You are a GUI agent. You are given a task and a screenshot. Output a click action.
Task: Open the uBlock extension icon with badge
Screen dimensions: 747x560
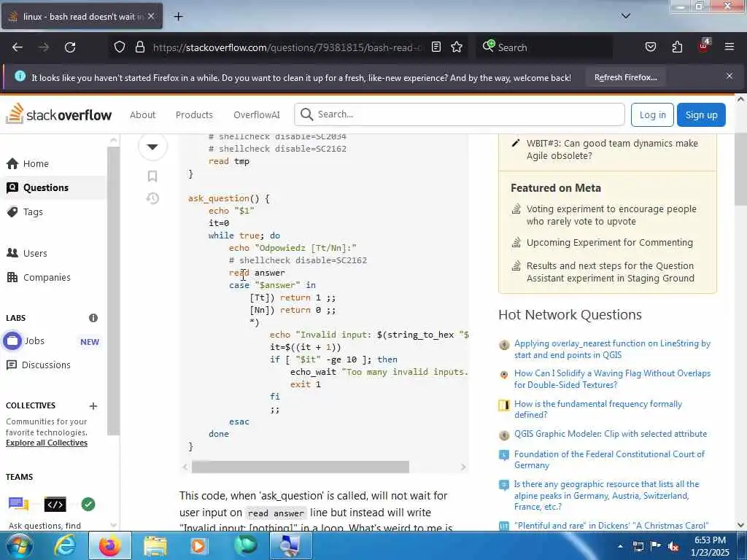tap(704, 46)
